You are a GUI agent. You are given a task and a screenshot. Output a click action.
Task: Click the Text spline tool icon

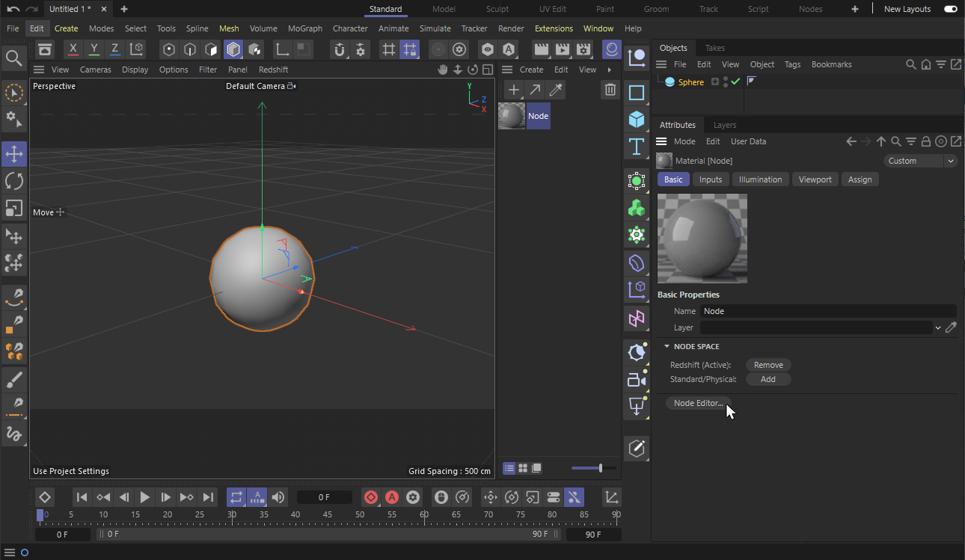(637, 147)
